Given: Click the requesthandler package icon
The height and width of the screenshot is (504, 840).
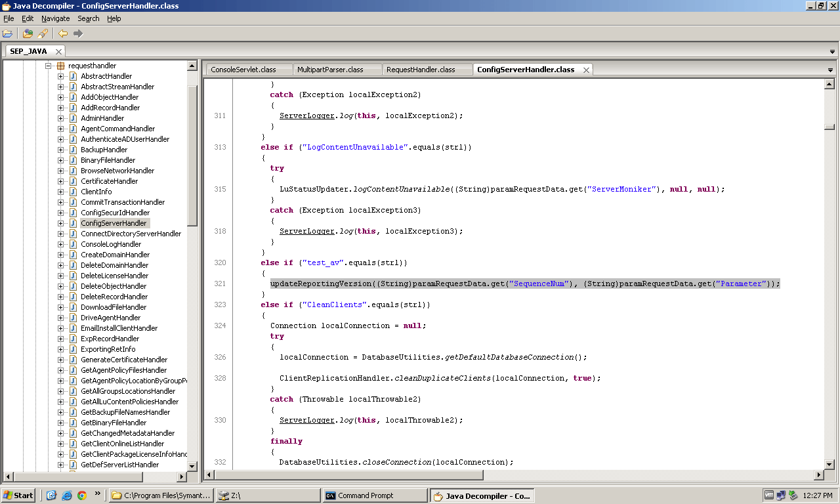Looking at the screenshot, I should tap(60, 66).
